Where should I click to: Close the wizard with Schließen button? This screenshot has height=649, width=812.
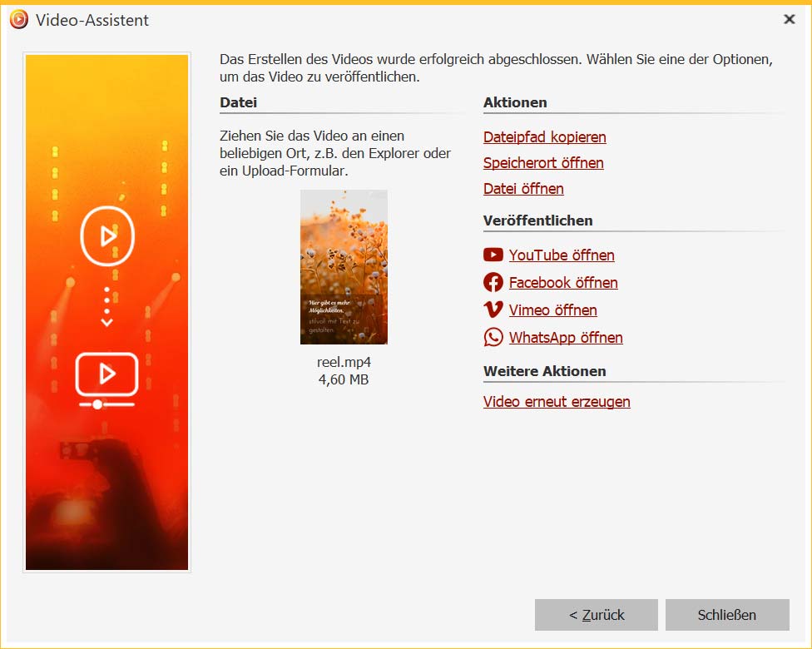(x=727, y=615)
